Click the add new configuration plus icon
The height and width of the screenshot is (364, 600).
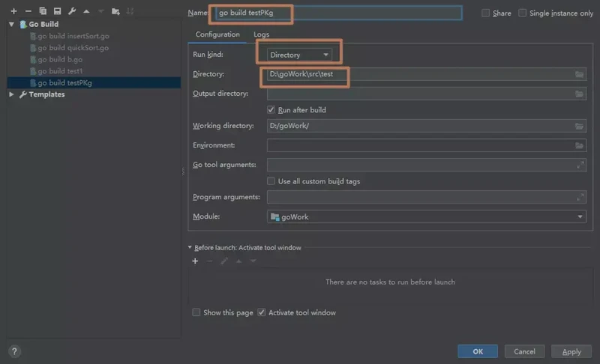pos(13,11)
